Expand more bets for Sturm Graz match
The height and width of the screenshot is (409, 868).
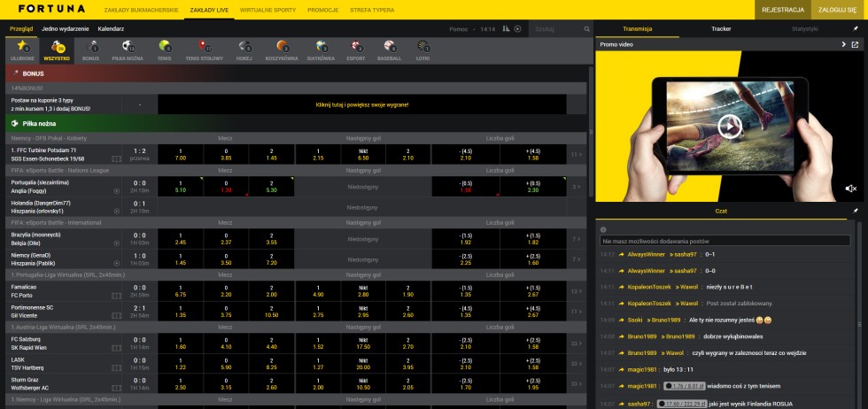click(577, 384)
